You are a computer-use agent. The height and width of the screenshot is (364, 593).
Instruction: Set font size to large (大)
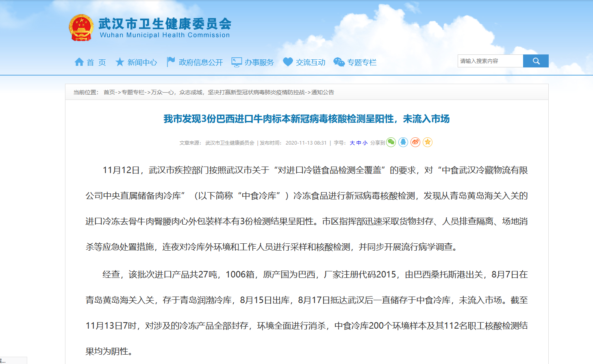tap(352, 143)
